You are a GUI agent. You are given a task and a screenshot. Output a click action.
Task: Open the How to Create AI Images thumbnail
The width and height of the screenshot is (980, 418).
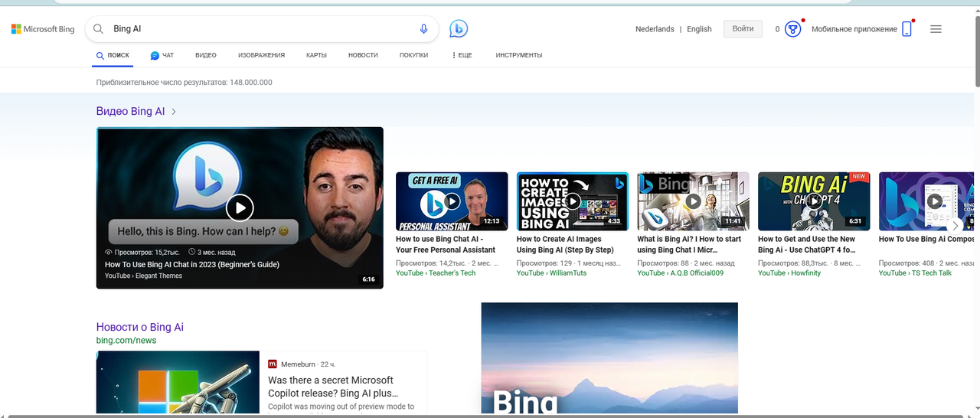click(572, 201)
